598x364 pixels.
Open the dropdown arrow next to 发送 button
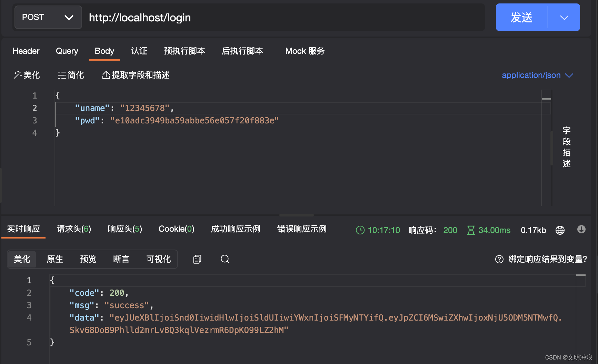point(565,17)
